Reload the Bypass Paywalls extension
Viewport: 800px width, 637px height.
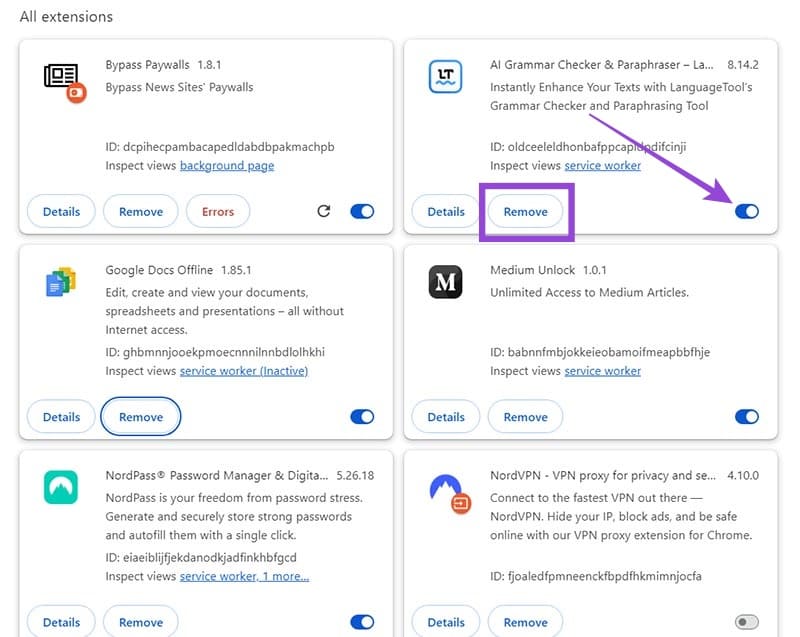(x=323, y=211)
